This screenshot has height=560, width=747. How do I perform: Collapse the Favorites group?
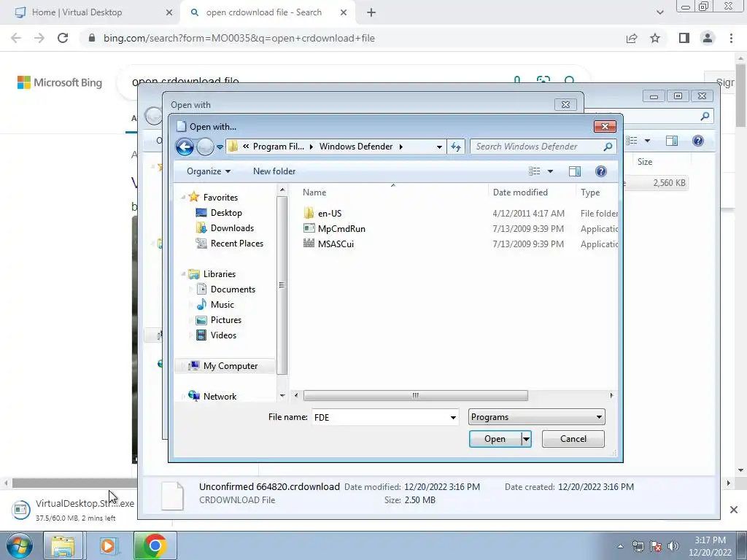pos(183,197)
